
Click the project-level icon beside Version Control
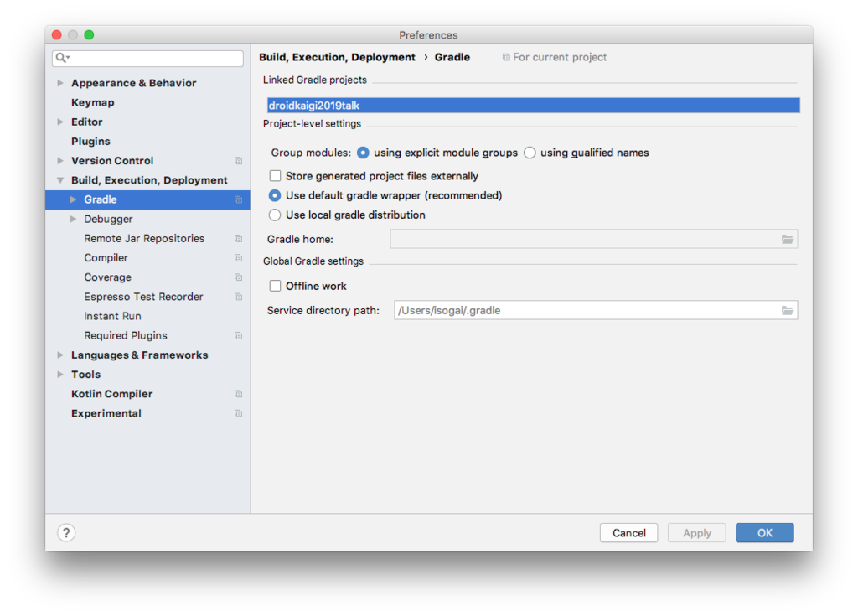(238, 160)
